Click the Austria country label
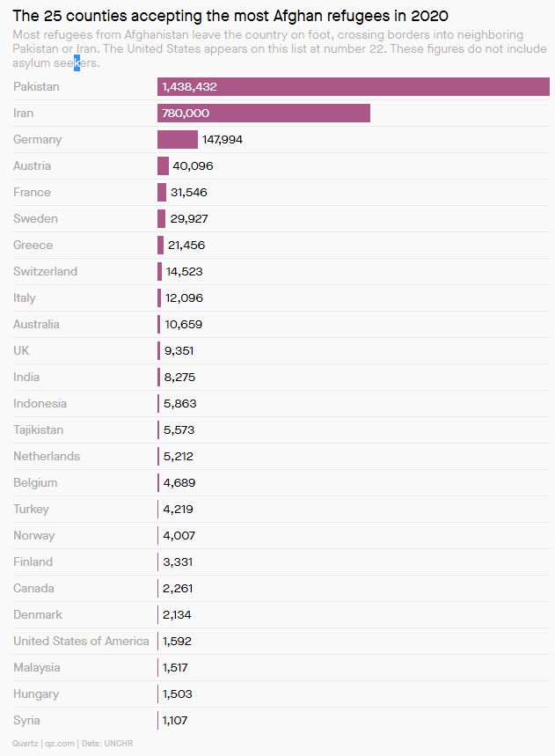This screenshot has width=555, height=756. coord(33,165)
